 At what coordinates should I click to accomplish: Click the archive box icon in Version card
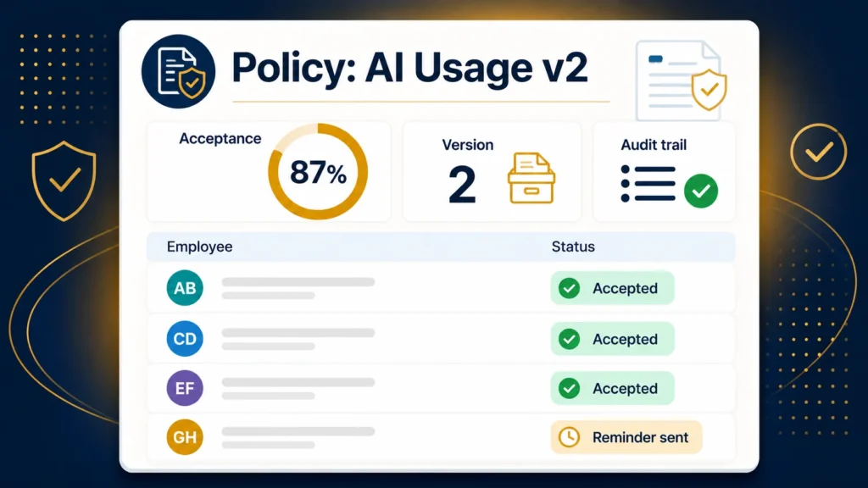(x=531, y=178)
